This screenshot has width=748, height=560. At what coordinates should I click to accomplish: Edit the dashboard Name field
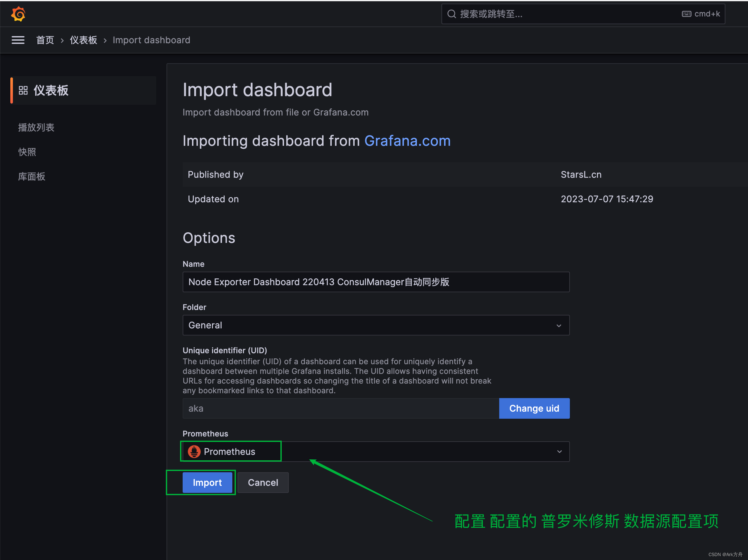[376, 282]
